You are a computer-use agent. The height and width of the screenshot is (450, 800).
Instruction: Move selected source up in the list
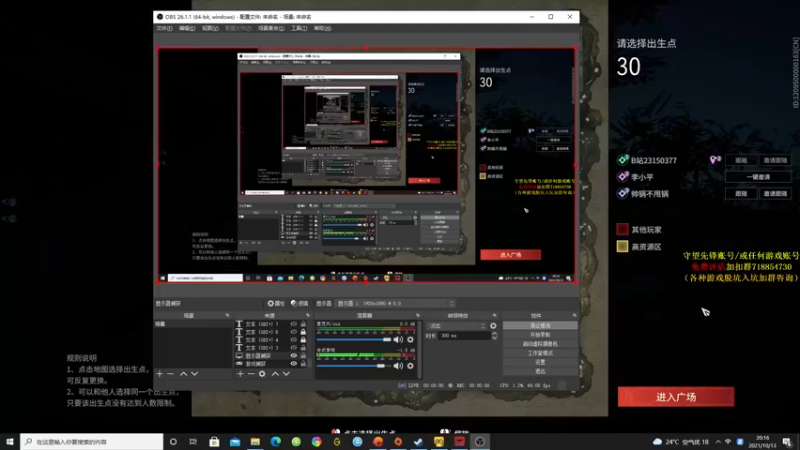pos(276,374)
